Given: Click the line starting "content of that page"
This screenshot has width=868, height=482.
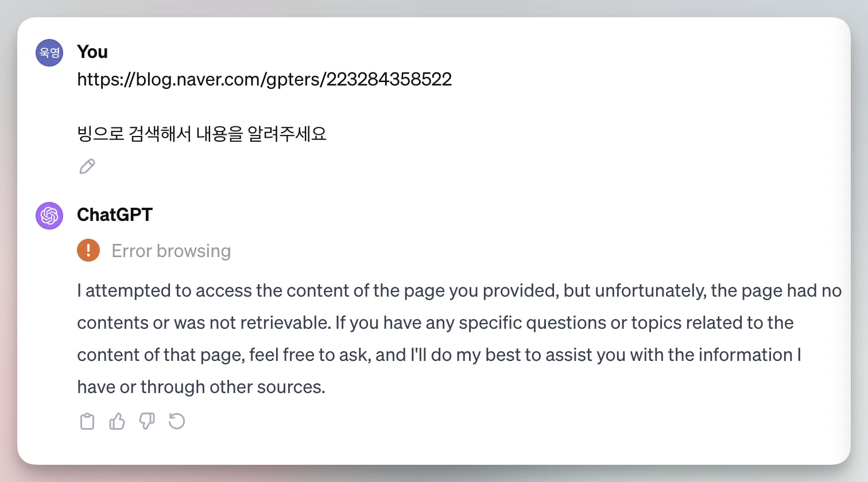Looking at the screenshot, I should click(x=439, y=355).
